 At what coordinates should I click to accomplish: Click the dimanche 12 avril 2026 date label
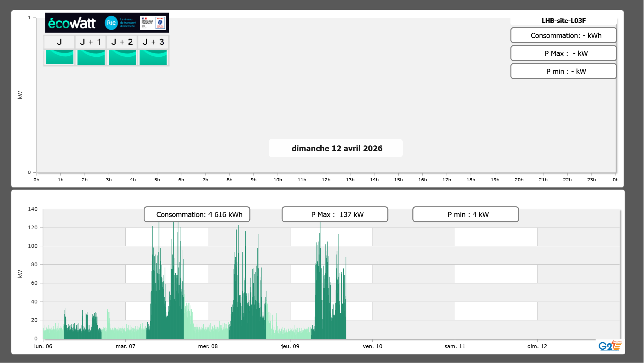[x=337, y=148]
